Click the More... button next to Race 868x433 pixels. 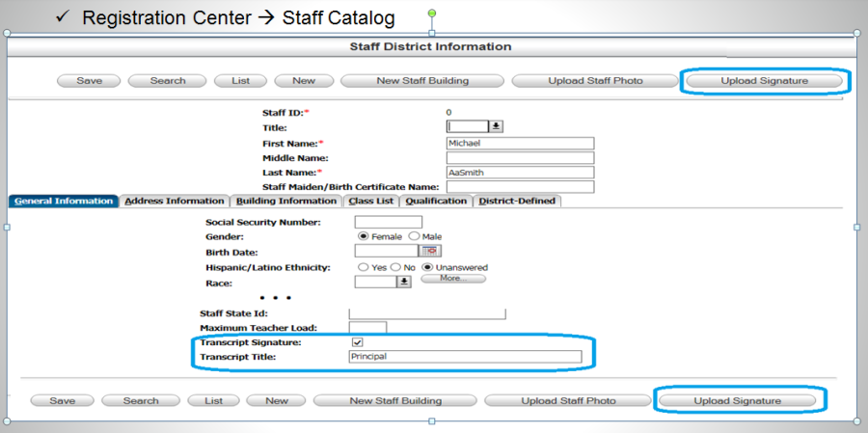coord(452,279)
